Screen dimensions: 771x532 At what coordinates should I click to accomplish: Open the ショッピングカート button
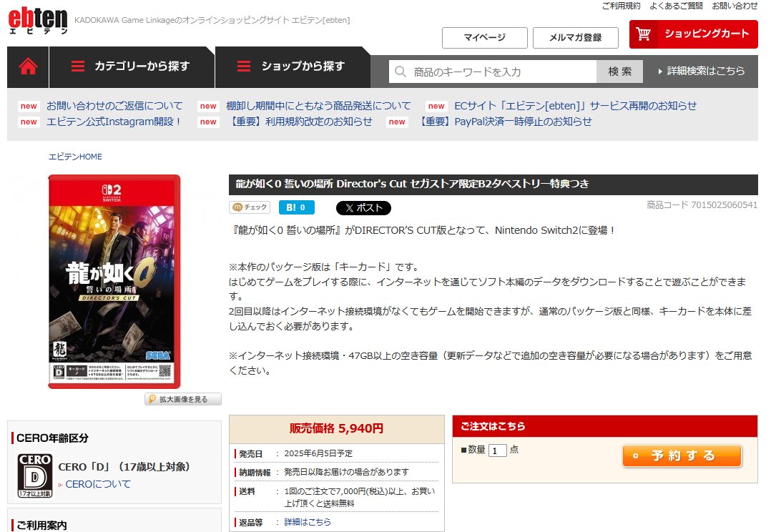[693, 34]
